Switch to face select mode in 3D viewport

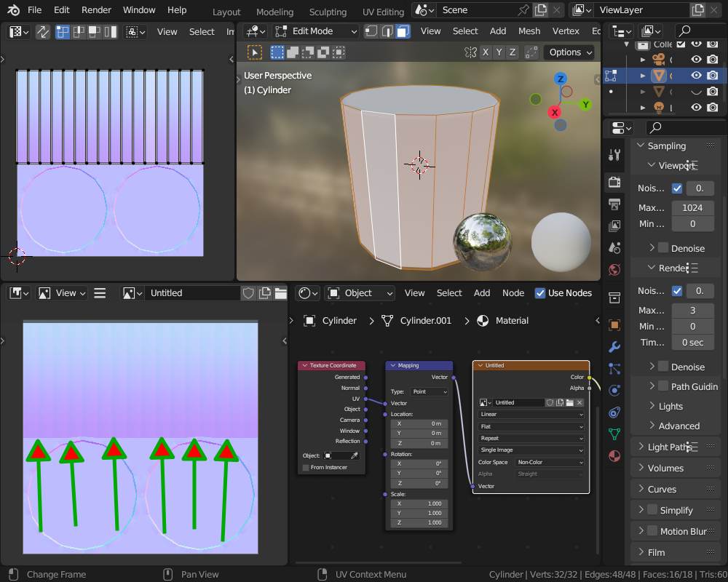[403, 31]
